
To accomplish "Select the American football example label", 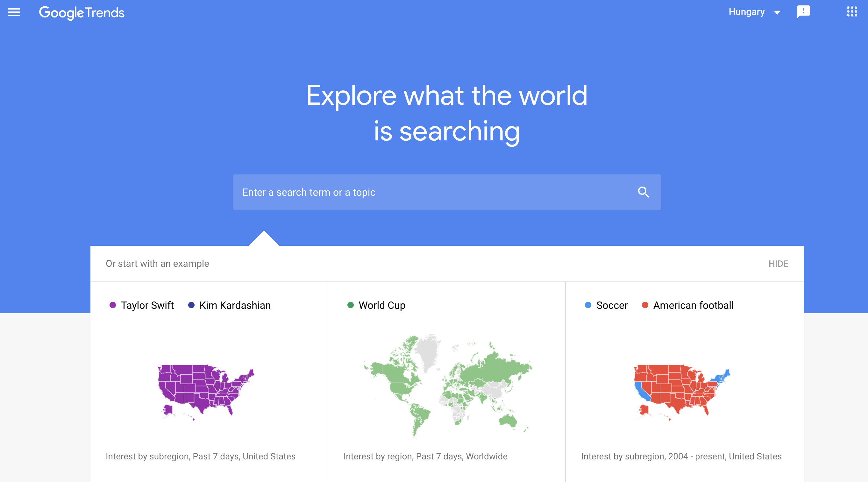I will (693, 306).
